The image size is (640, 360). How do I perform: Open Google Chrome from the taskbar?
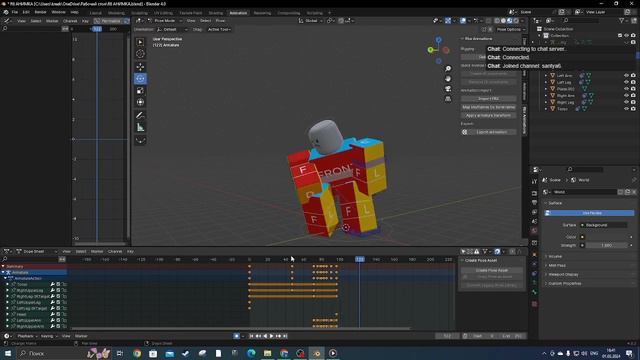click(x=137, y=353)
